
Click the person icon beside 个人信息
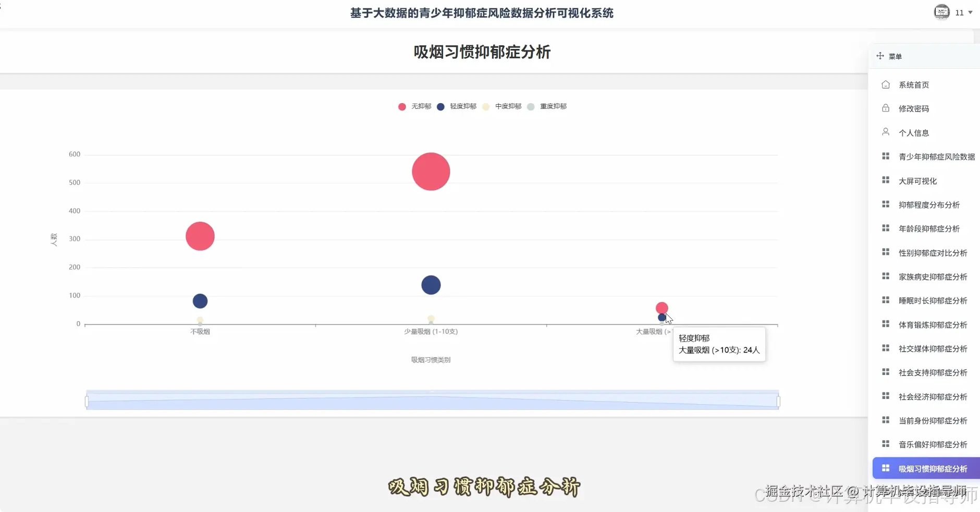click(x=886, y=132)
